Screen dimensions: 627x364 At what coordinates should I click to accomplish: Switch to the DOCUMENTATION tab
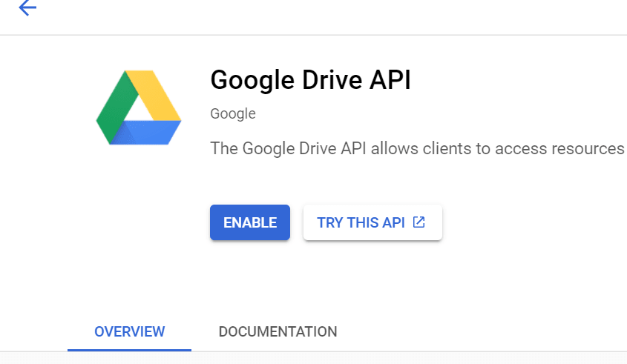click(278, 331)
